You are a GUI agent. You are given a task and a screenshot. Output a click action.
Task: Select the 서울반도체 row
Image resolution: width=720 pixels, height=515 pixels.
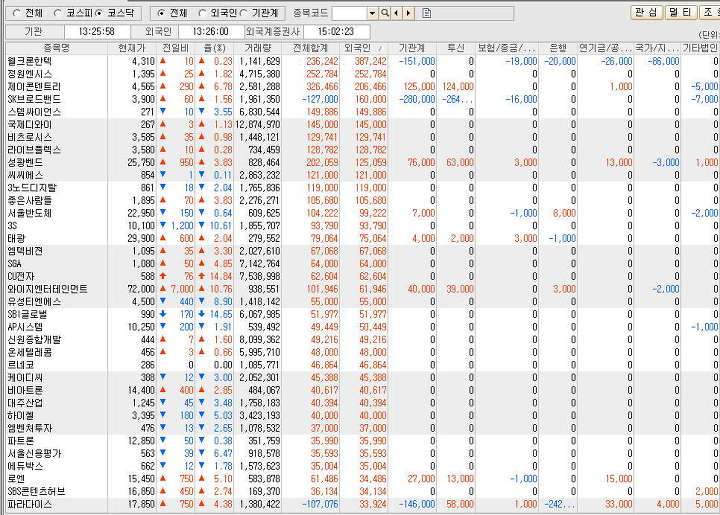(x=363, y=213)
